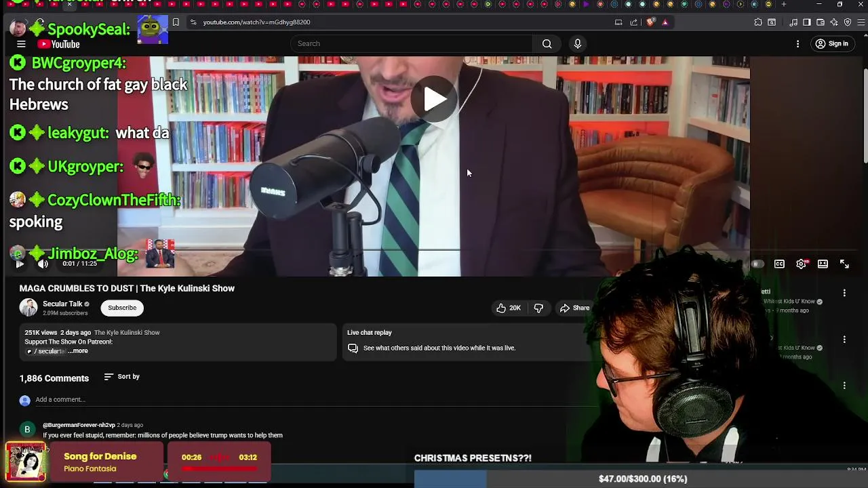Screen dimensions: 868x488
Task: Open YouTube settings three-dot menu
Action: point(797,44)
